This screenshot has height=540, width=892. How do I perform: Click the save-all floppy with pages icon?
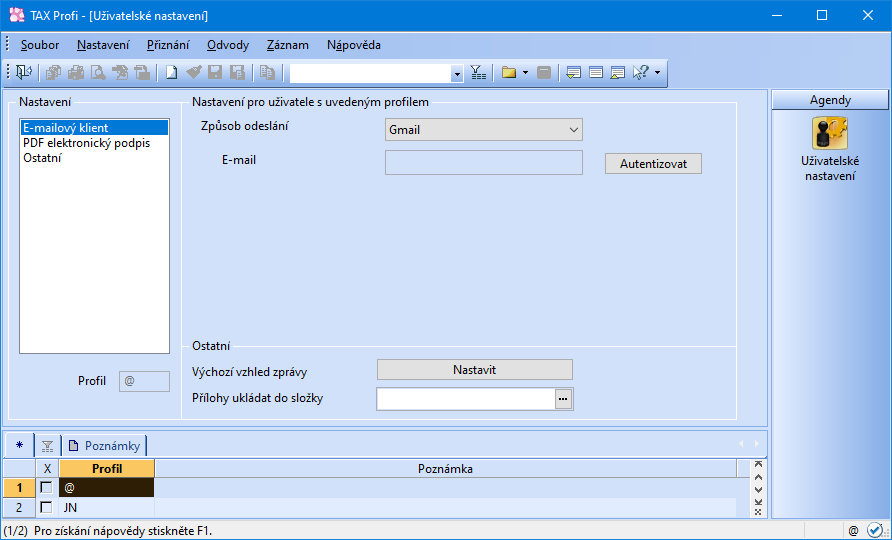(x=237, y=73)
